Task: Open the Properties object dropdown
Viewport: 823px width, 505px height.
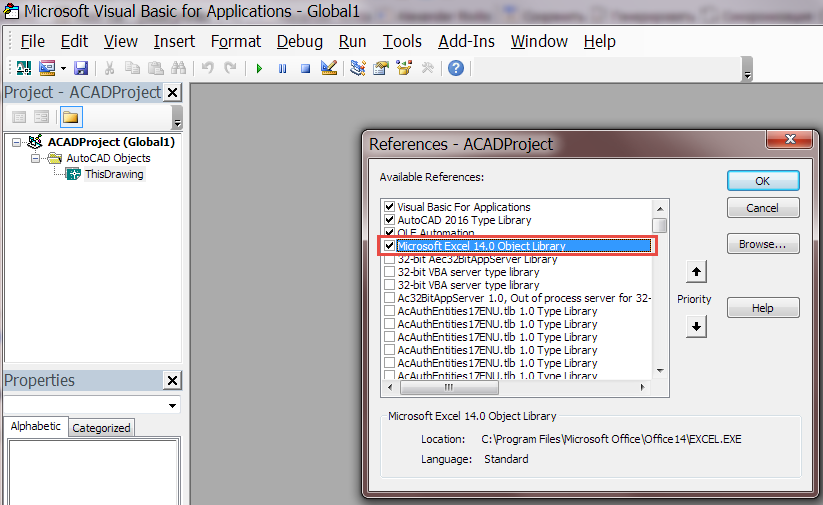Action: pyautogui.click(x=172, y=405)
